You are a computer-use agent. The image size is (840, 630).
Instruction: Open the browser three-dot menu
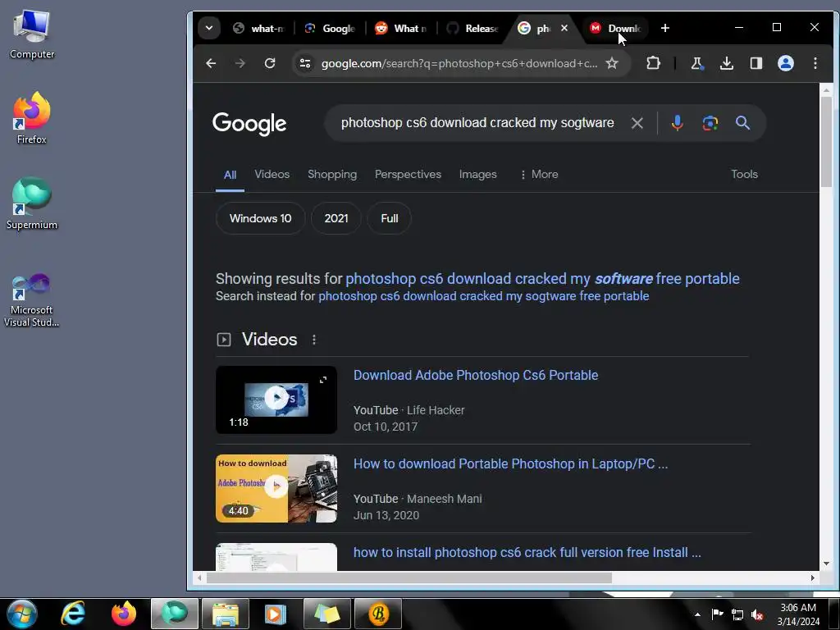(x=815, y=63)
